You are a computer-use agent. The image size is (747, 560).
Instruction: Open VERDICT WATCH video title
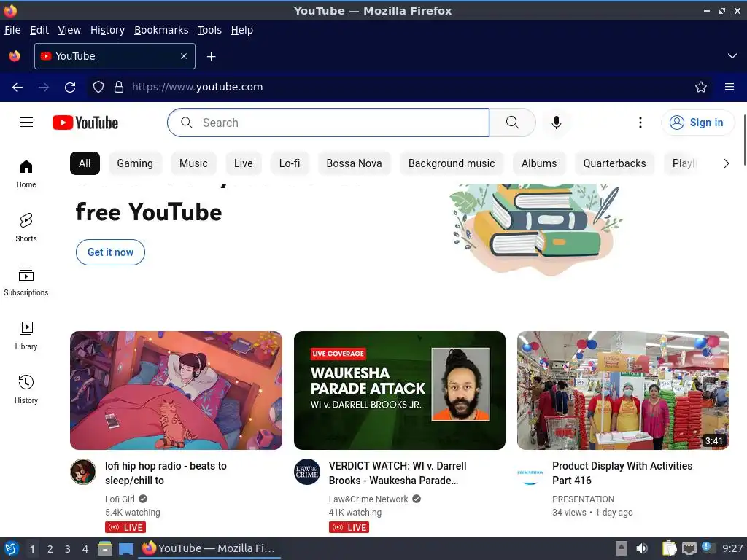coord(398,472)
